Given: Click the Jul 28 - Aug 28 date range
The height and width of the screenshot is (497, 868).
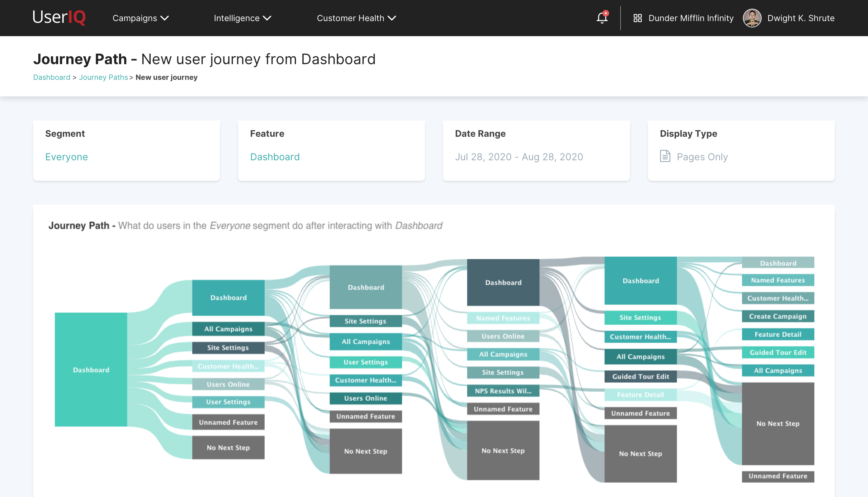Looking at the screenshot, I should [519, 157].
